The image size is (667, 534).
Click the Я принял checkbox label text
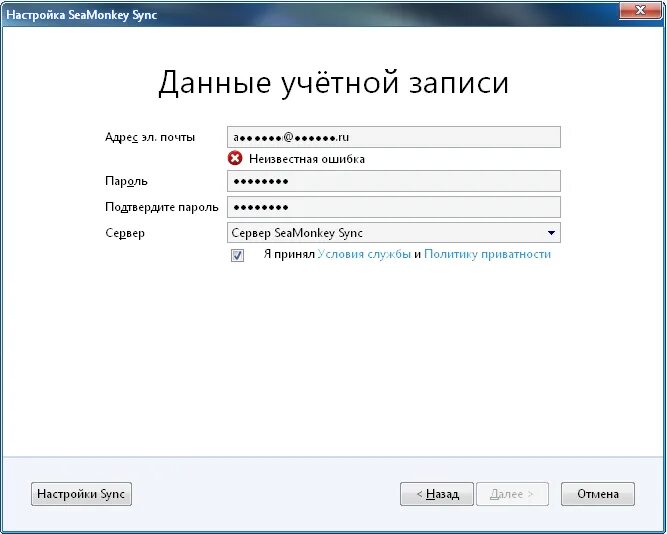pos(289,254)
